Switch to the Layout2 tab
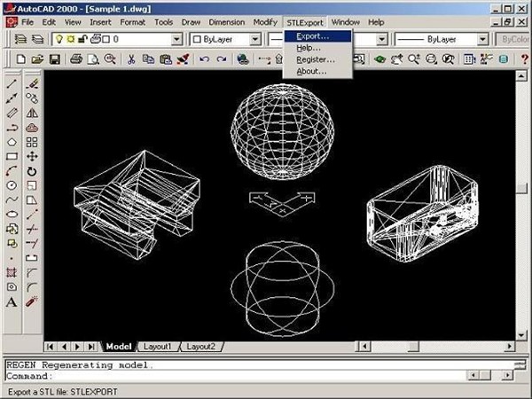 [201, 347]
